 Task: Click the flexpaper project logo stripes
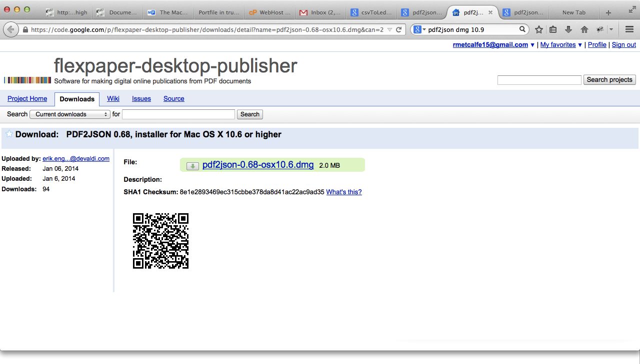[x=27, y=80]
